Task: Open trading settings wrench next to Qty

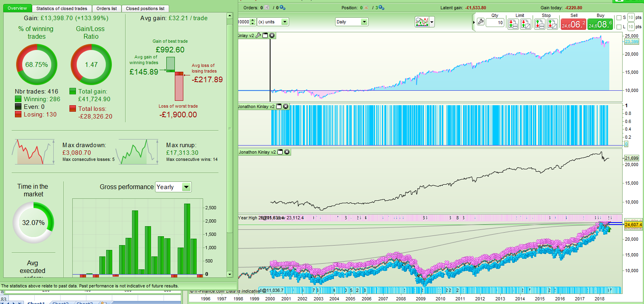Action: pos(480,22)
